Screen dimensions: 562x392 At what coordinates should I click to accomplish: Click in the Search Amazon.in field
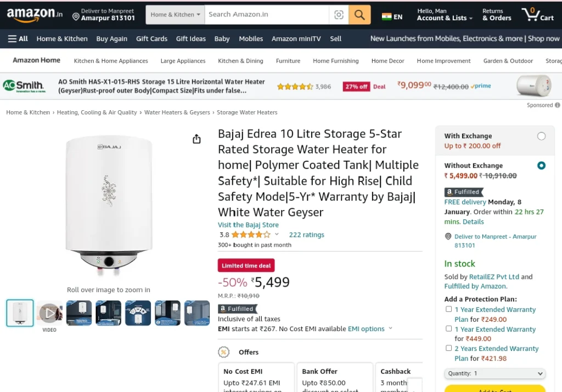[267, 15]
